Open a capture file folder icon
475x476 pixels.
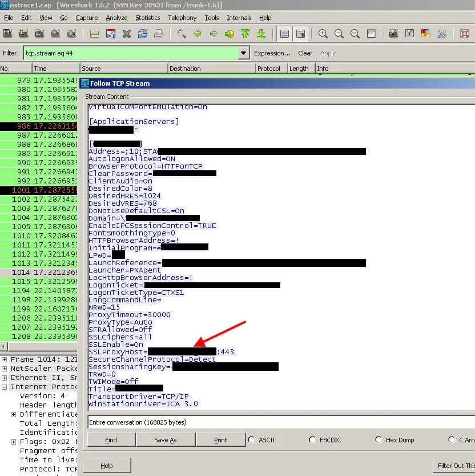click(95, 33)
